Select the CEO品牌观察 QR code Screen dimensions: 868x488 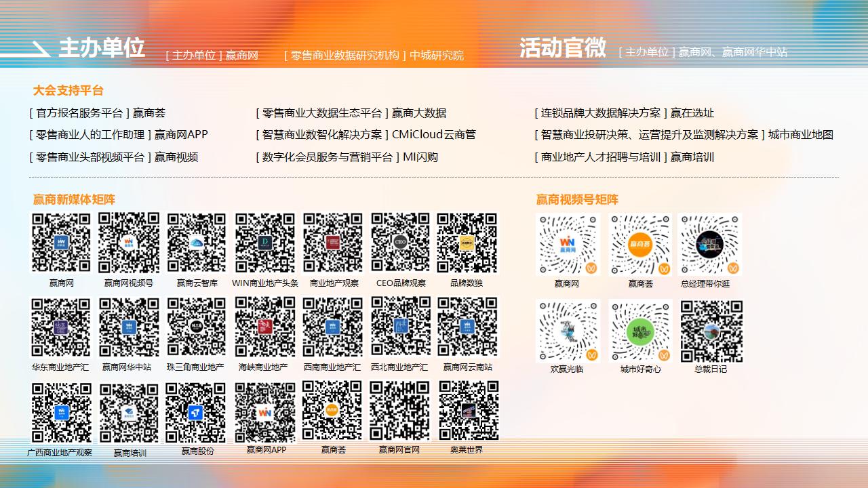(x=400, y=243)
